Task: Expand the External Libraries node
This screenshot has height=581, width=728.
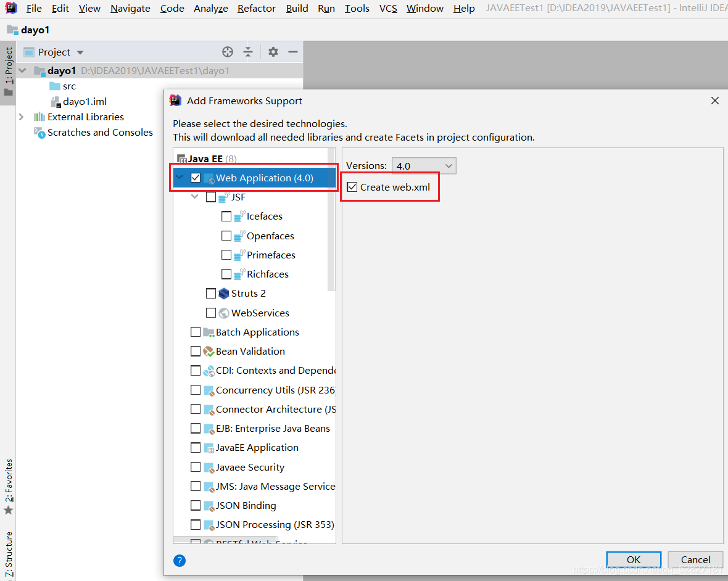Action: point(22,117)
